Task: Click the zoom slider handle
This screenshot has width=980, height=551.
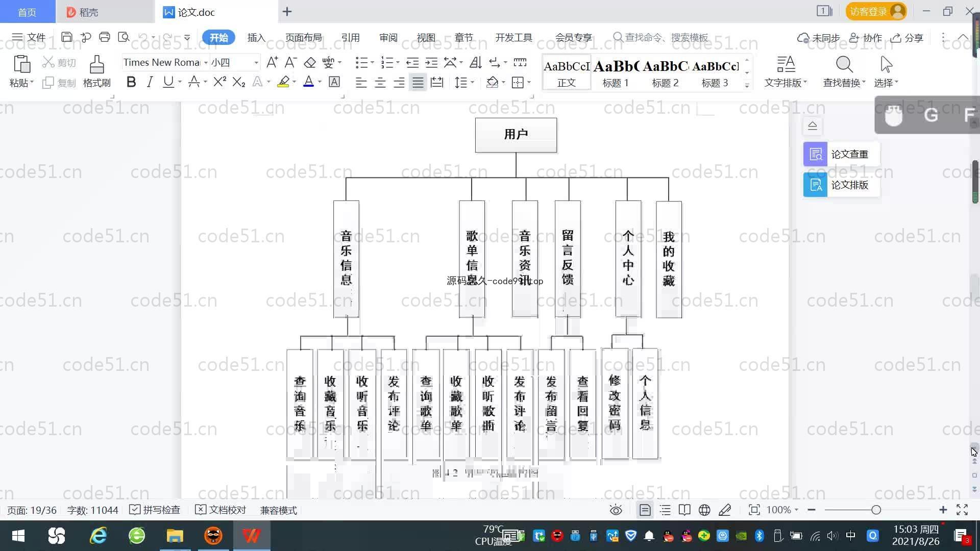Action: pos(876,510)
